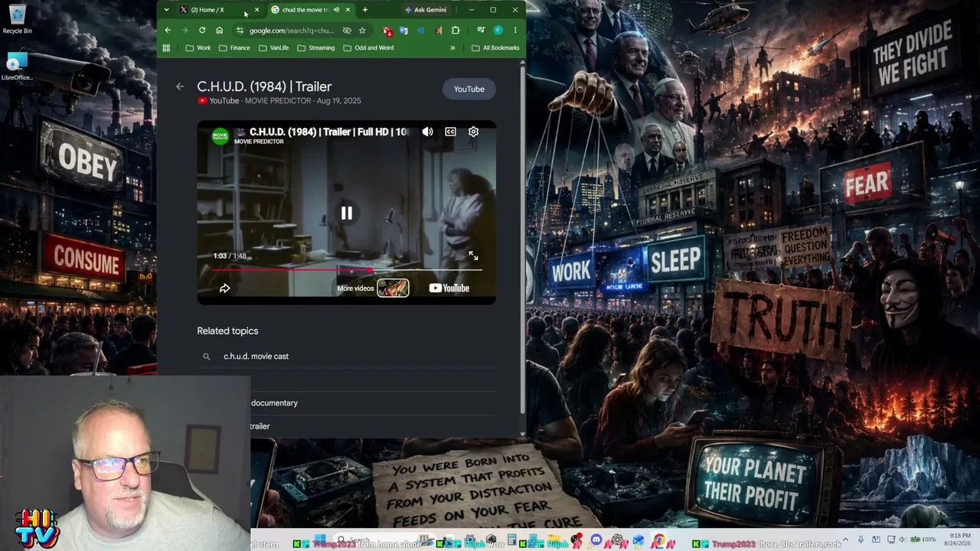Open the apps grid in the bookmarks bar

pos(166,47)
